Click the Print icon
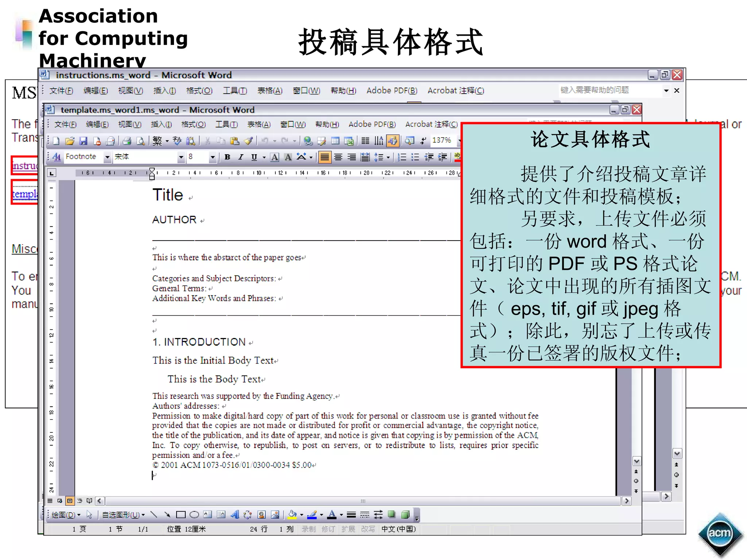The width and height of the screenshot is (747, 560). pyautogui.click(x=127, y=141)
